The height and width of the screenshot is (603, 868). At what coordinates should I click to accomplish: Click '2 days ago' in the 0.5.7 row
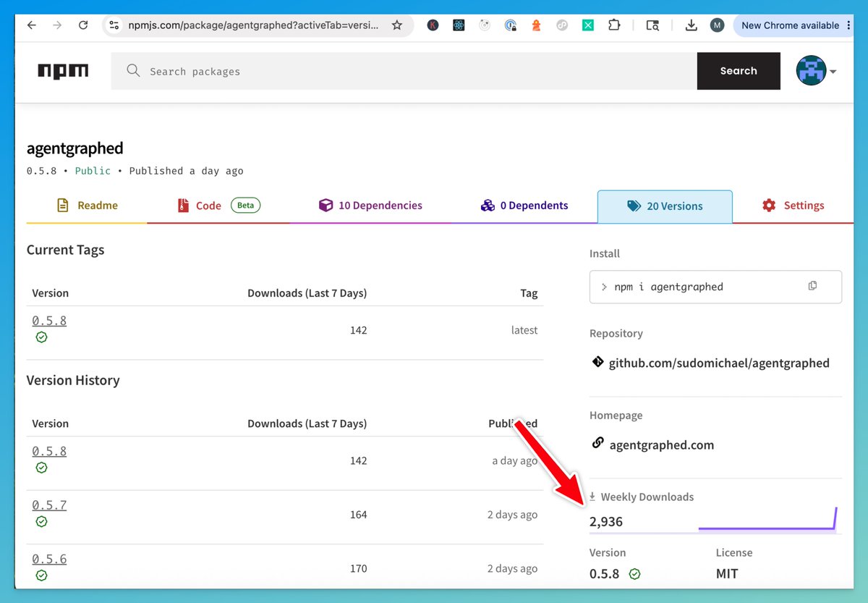(x=512, y=515)
